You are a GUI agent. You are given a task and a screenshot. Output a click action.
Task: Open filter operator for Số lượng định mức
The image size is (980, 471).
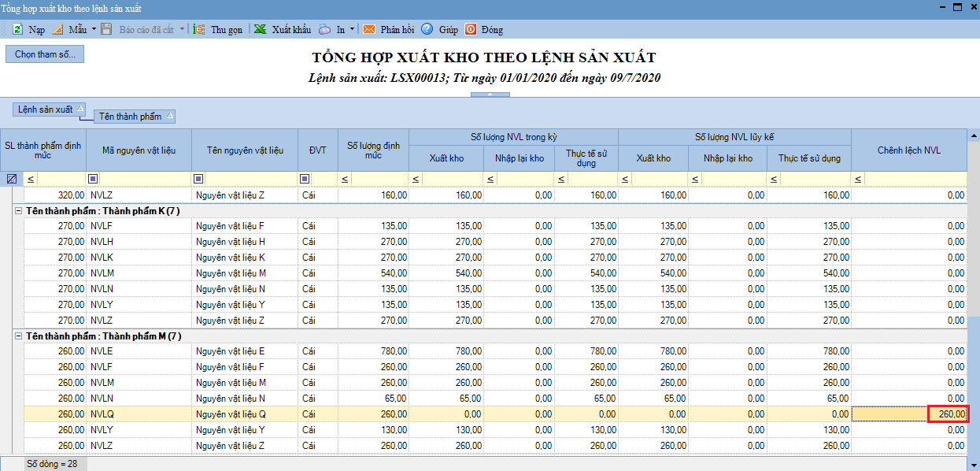[x=345, y=180]
